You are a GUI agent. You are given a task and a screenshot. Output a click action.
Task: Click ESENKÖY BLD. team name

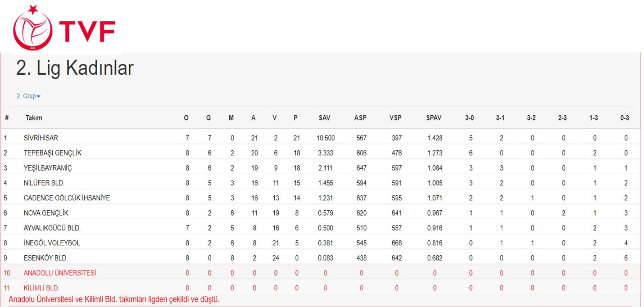point(46,258)
